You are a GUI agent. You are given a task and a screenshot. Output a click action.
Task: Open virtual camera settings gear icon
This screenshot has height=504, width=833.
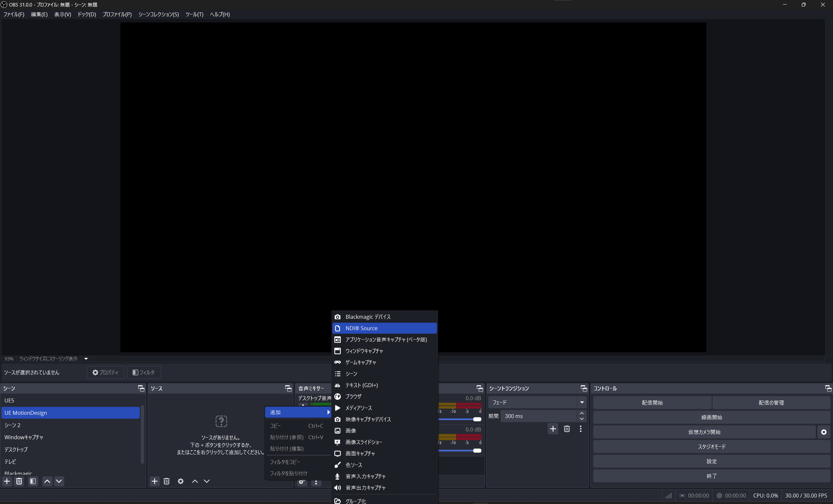click(x=824, y=432)
